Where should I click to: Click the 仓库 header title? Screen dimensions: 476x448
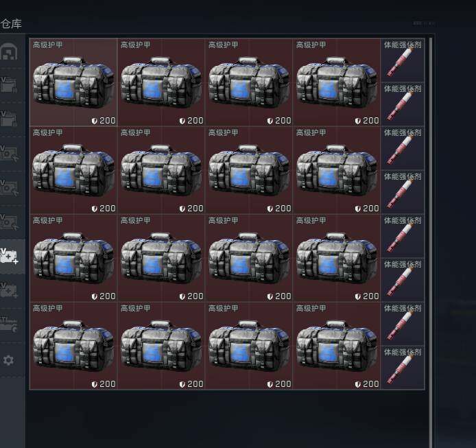[x=11, y=24]
